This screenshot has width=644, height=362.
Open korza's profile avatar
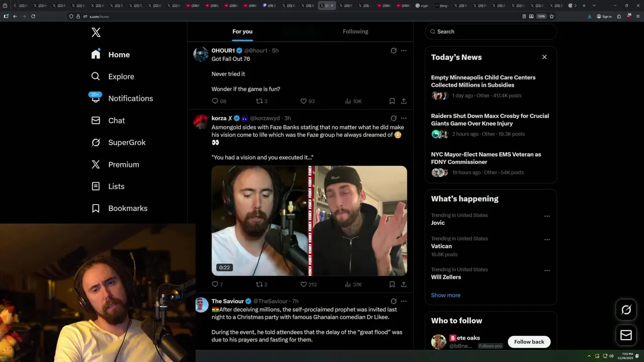(x=201, y=122)
